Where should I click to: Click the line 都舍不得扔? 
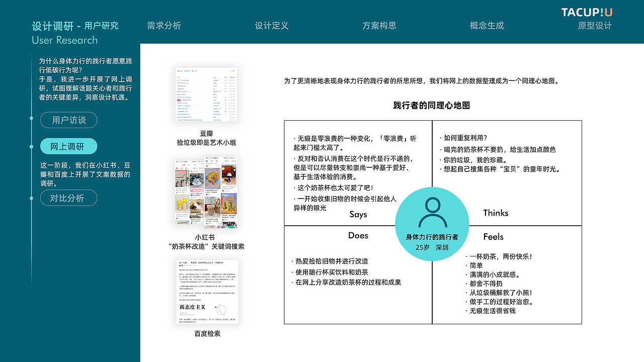tap(484, 284)
